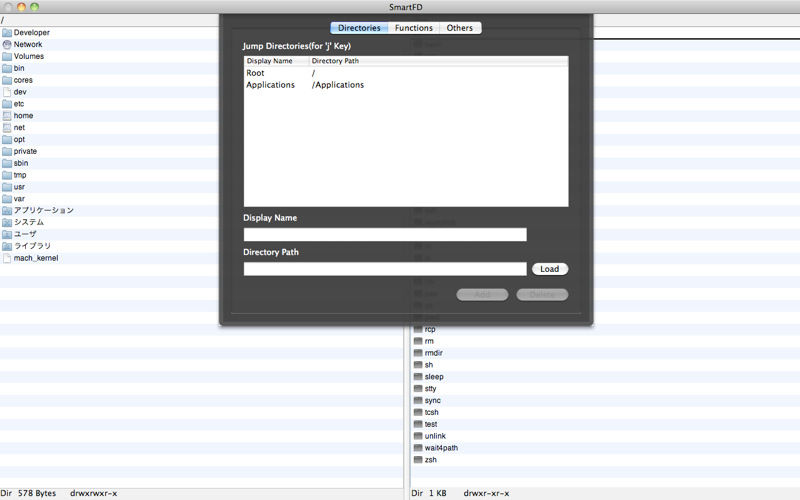Screen dimensions: 800x500
Task: Click the drwxrwxr-x permissions in status bar
Action: click(x=93, y=493)
